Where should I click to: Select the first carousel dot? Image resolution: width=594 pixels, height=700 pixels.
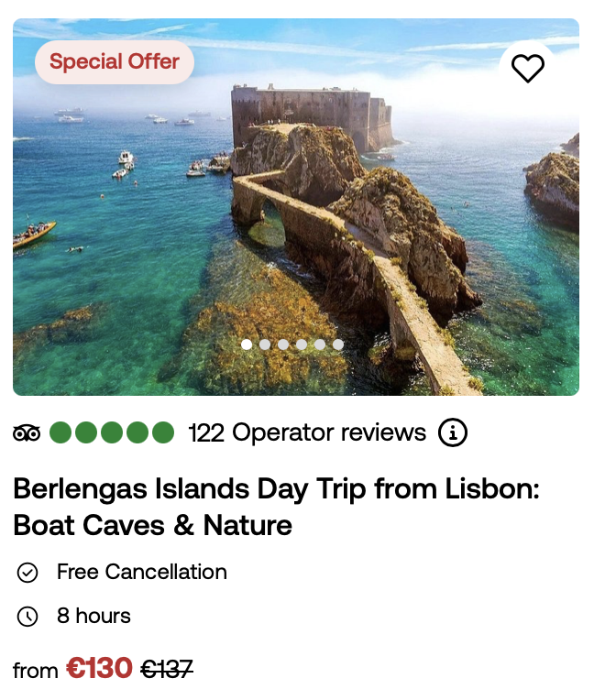pos(247,345)
